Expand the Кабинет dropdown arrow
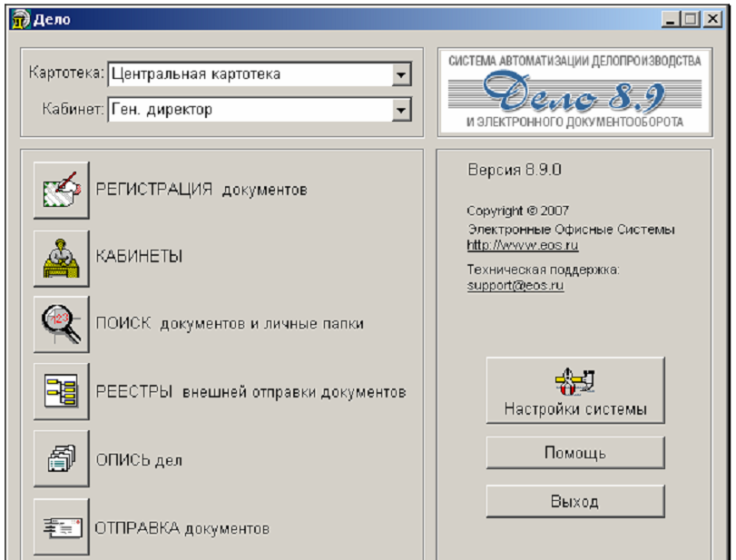Viewport: 736px width, 560px height. point(401,111)
